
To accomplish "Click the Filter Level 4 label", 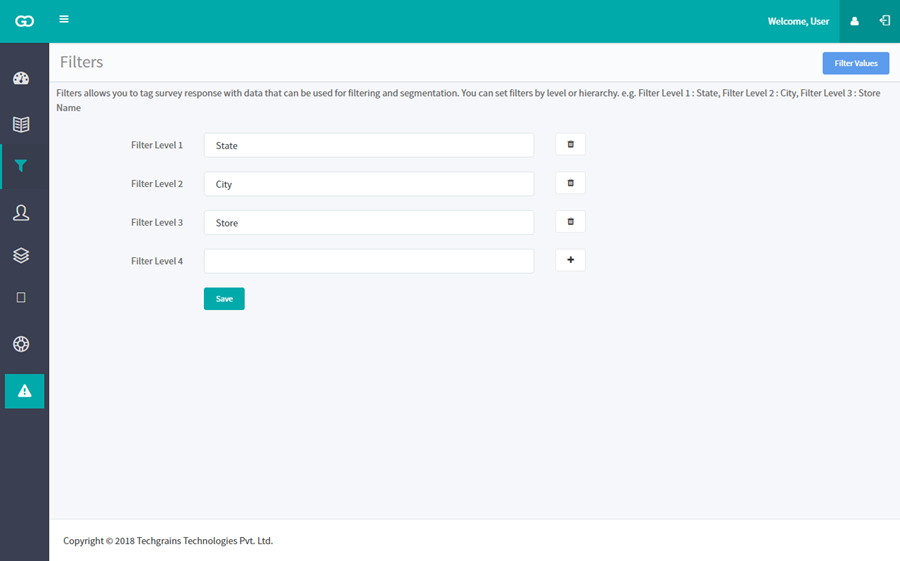I will pyautogui.click(x=157, y=260).
